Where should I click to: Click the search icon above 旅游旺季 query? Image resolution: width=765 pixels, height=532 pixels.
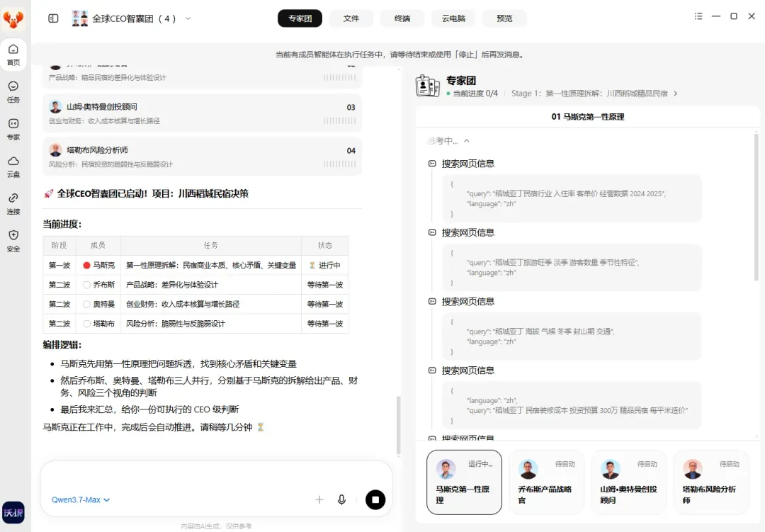(x=432, y=232)
